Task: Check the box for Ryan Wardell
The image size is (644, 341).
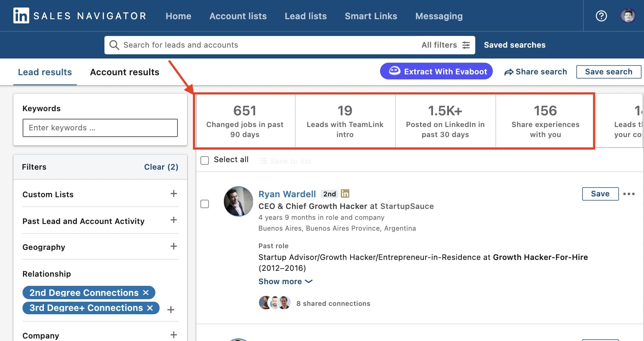Action: click(x=205, y=204)
